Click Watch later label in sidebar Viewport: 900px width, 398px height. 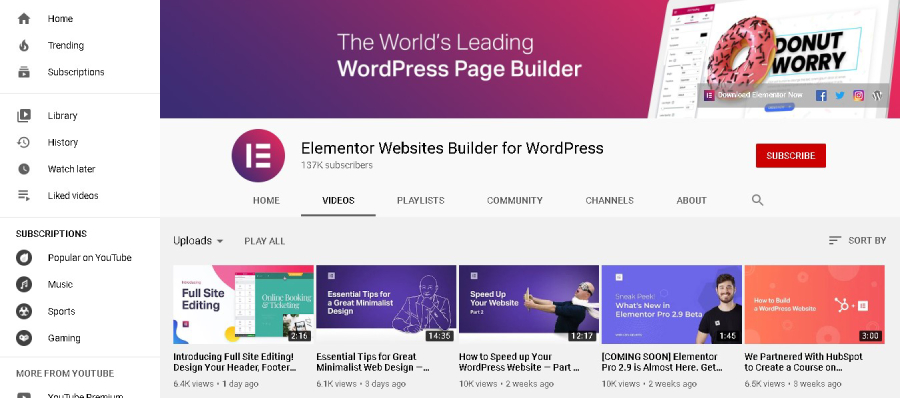coord(72,169)
